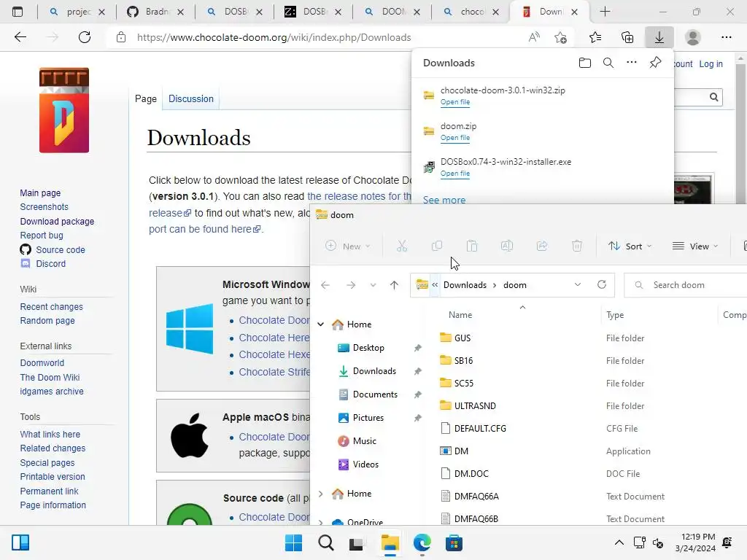Open the Sort dropdown in Explorer
This screenshot has width=747, height=560.
630,246
